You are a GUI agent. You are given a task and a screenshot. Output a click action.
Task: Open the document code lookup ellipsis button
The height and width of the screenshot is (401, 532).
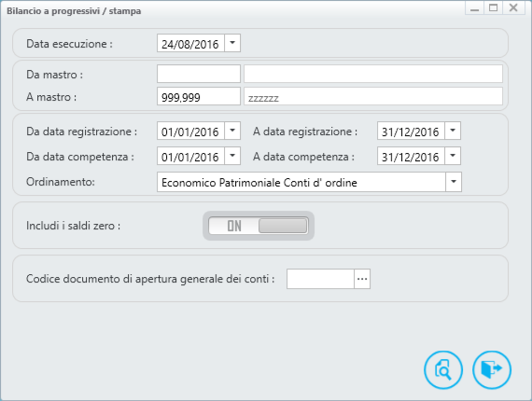(362, 279)
